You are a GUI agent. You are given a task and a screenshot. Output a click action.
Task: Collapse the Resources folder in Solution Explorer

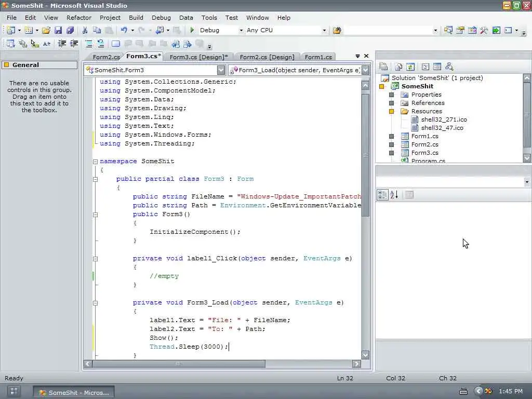pos(391,111)
